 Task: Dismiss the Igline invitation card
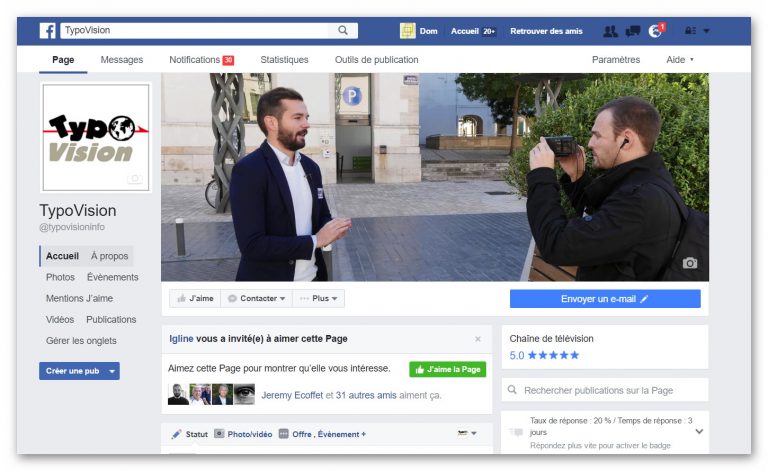[x=478, y=339]
